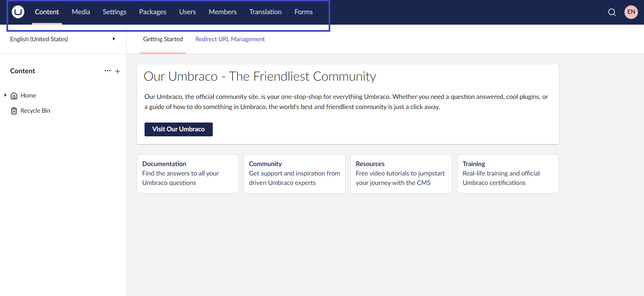Open the Resources card
This screenshot has height=296, width=644.
pyautogui.click(x=401, y=174)
